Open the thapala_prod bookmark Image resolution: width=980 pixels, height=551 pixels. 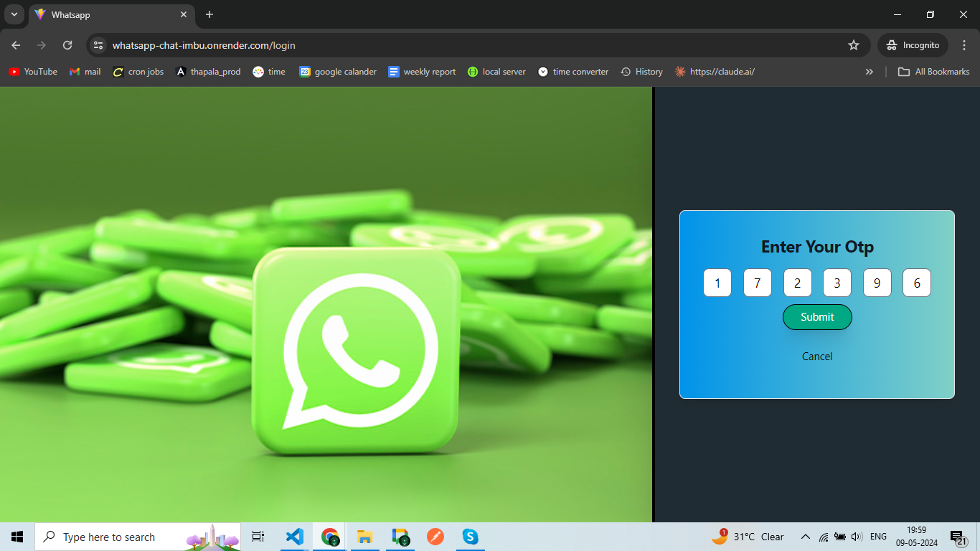[209, 72]
